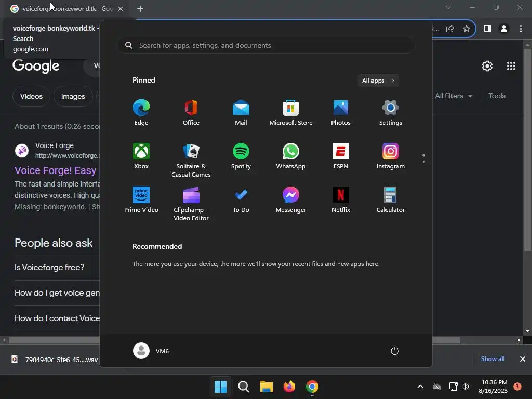Open the To Do app
This screenshot has width=532, height=399.
(x=241, y=200)
